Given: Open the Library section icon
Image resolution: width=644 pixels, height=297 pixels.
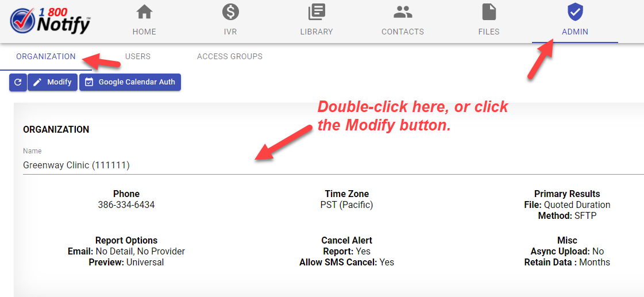Looking at the screenshot, I should tap(317, 12).
